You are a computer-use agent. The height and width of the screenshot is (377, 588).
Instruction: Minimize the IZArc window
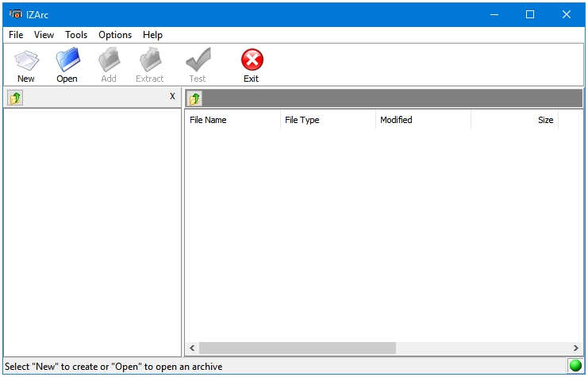[x=494, y=14]
